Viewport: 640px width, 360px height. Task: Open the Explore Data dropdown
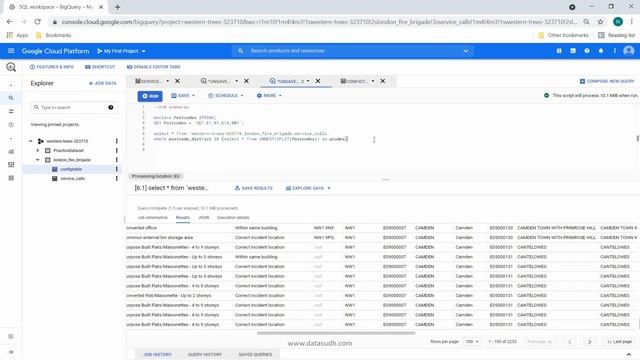pos(308,188)
